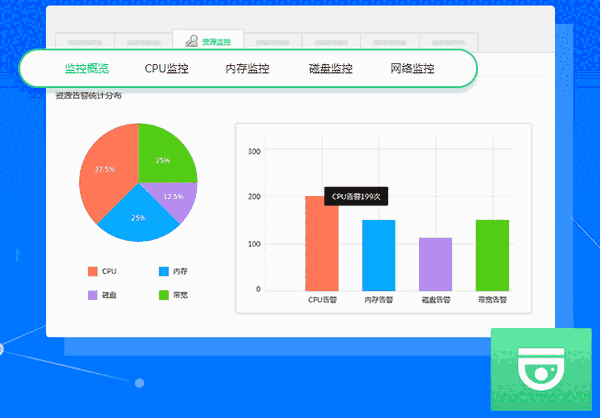Viewport: 600px width, 418px height.
Task: Toggle the green 带宽 legend swatch
Action: tap(164, 295)
